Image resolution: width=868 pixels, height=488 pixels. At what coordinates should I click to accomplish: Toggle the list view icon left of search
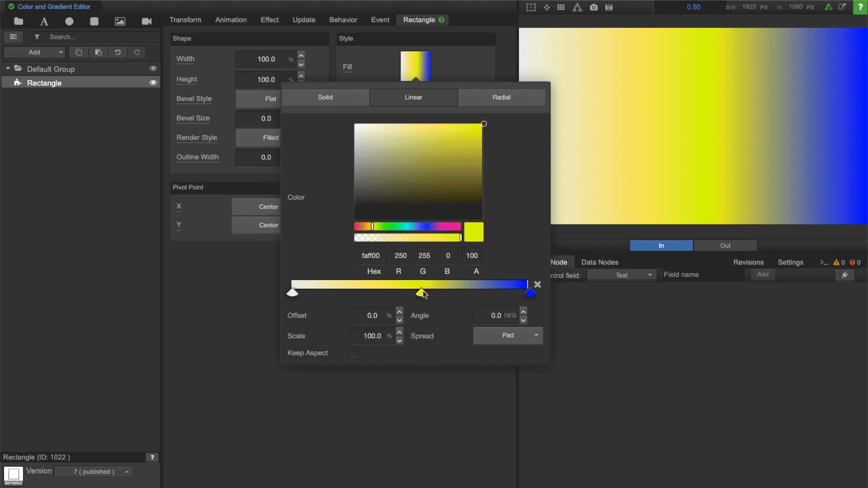pos(13,37)
